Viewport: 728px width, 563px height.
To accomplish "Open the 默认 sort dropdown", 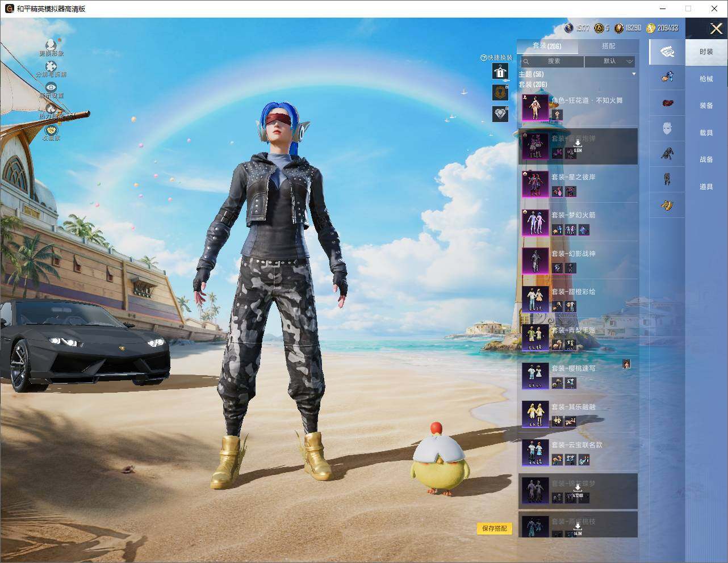I will [610, 61].
